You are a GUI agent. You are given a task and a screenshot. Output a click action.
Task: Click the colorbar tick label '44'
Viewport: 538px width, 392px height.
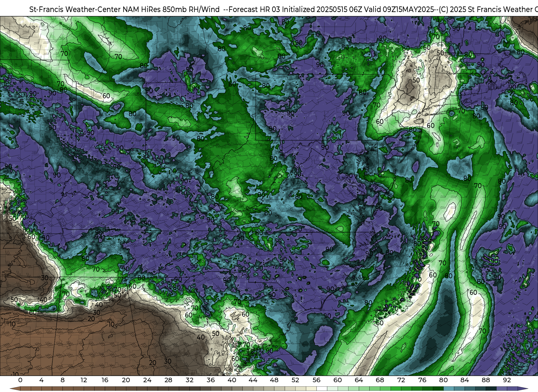253,380
